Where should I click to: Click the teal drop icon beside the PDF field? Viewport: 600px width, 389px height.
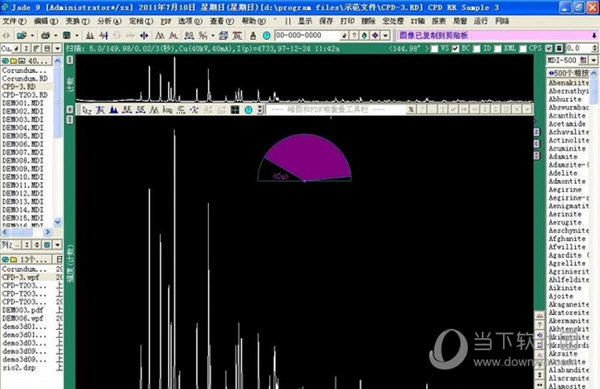(365, 36)
